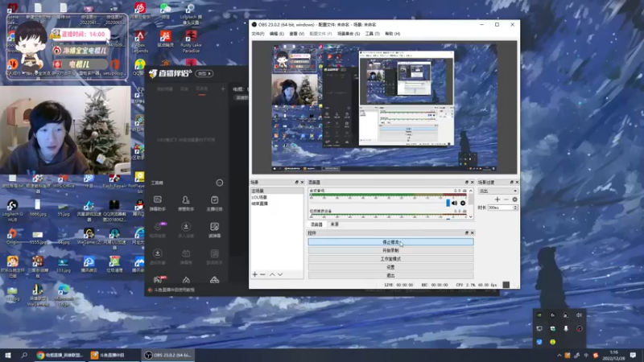Collapse the system tray hidden icons chevron
The width and height of the screenshot is (644, 362).
559,356
